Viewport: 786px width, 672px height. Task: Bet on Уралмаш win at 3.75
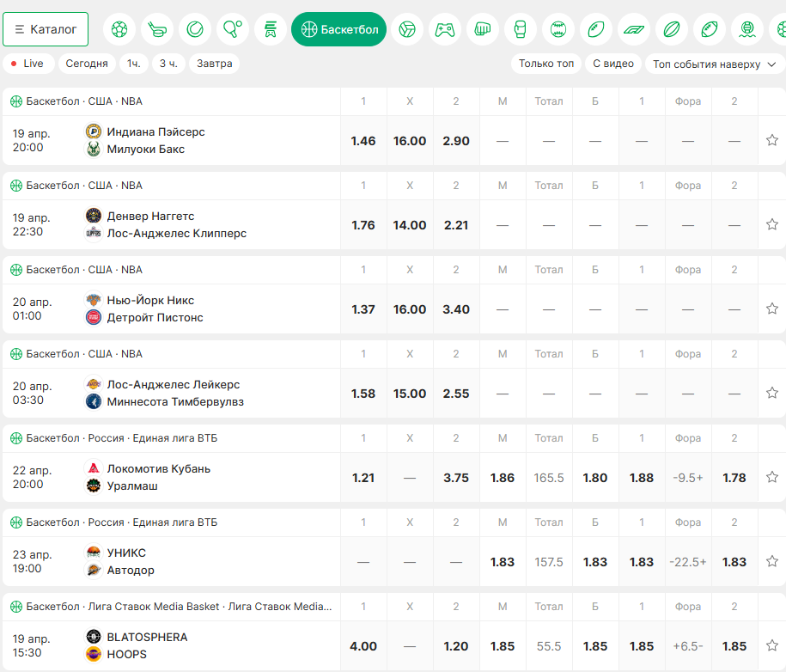point(456,478)
